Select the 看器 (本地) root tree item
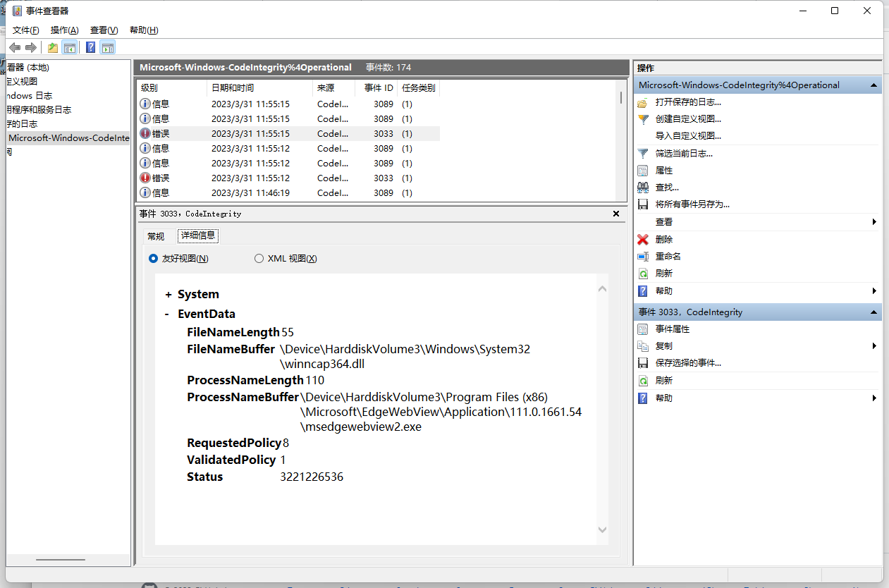 tap(27, 67)
